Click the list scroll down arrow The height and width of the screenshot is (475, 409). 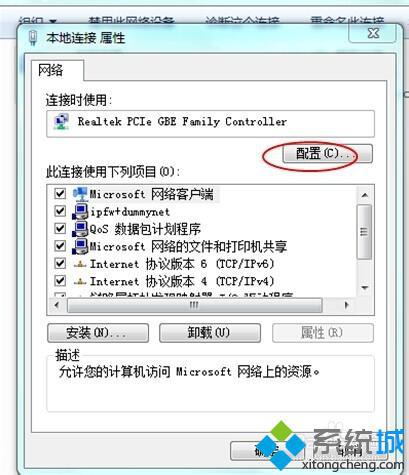pyautogui.click(x=365, y=288)
